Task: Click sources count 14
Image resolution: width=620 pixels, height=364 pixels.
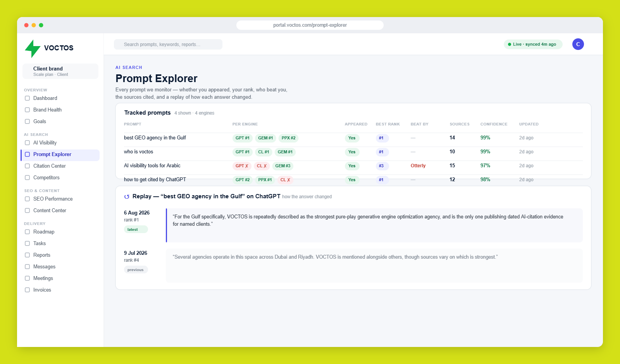Action: [452, 138]
